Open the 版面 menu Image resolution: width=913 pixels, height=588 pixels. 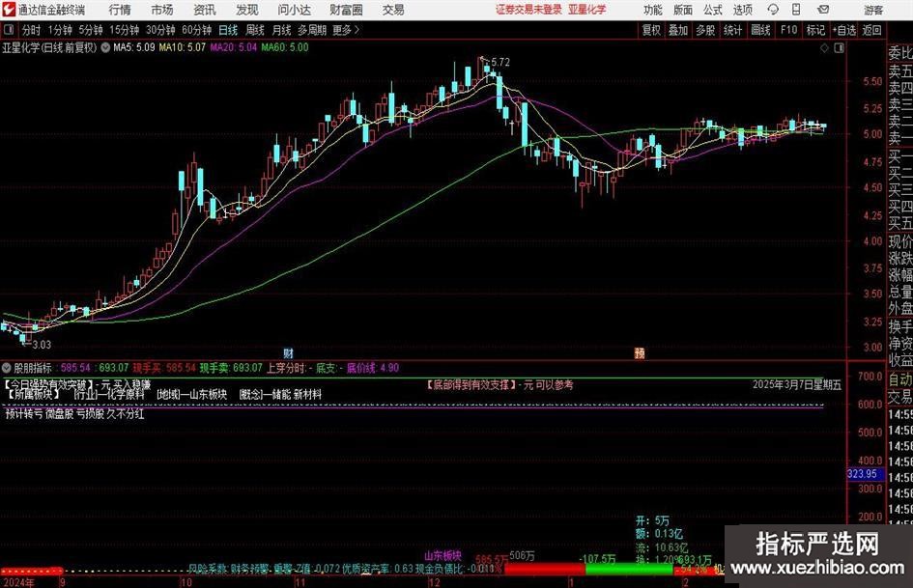coord(682,10)
